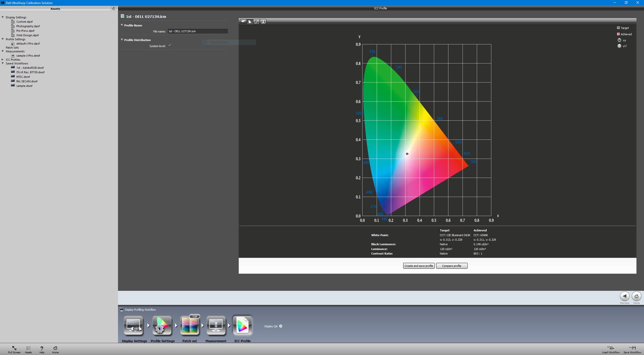644x355 pixels.
Task: Select Pre-Press.dpxf in the assets tree
Action: pos(25,31)
